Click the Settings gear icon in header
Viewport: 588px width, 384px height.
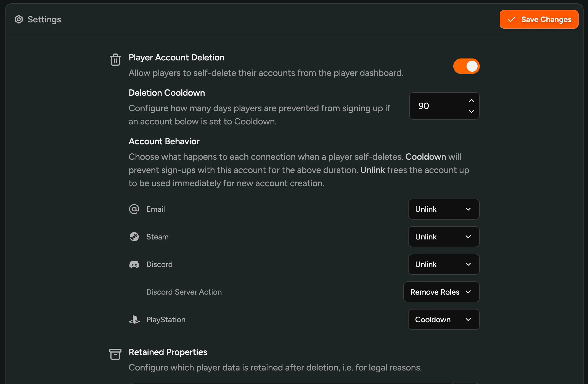tap(19, 19)
